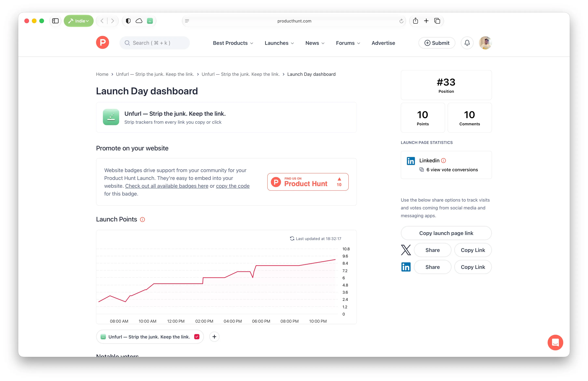This screenshot has height=381, width=588.
Task: Click the Unfurl app icon in product card
Action: click(x=111, y=117)
